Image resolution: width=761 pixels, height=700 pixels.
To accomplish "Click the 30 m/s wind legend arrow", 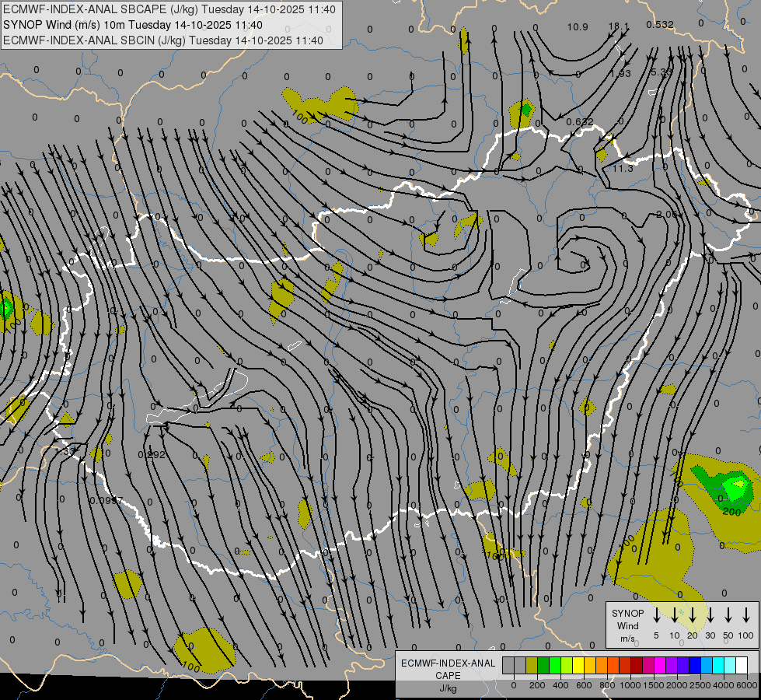I will [710, 615].
